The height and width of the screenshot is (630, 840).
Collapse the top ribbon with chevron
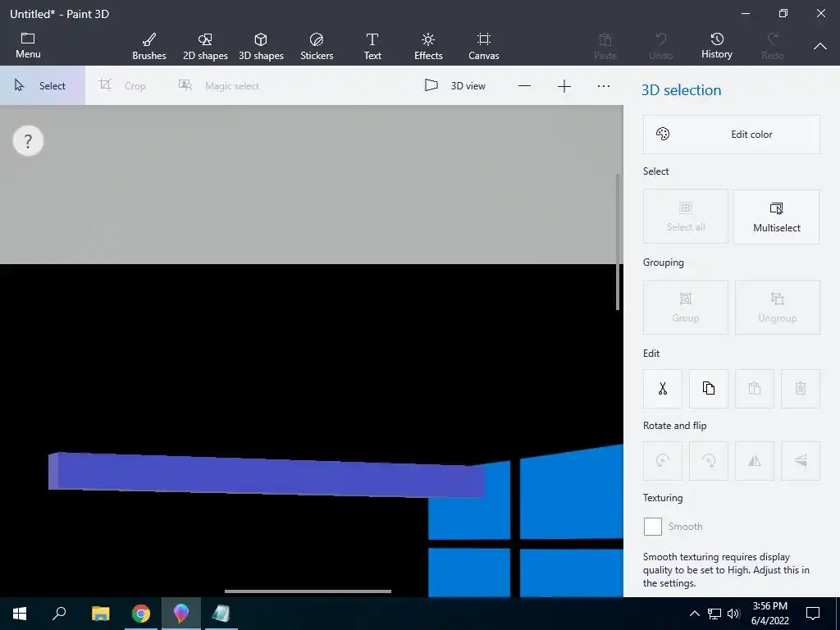[x=820, y=47]
